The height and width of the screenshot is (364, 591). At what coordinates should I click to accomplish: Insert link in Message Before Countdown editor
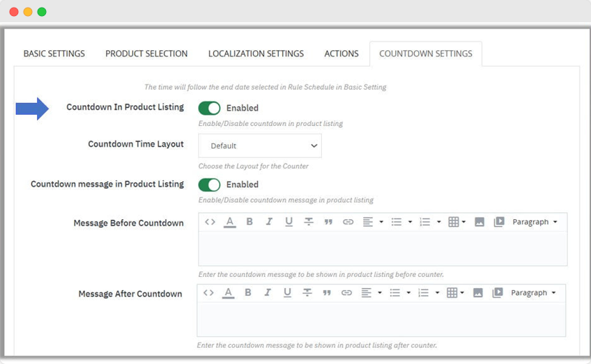click(348, 222)
